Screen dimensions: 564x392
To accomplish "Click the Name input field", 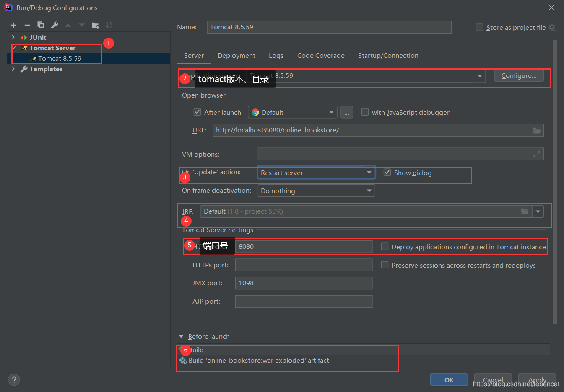I will point(329,27).
